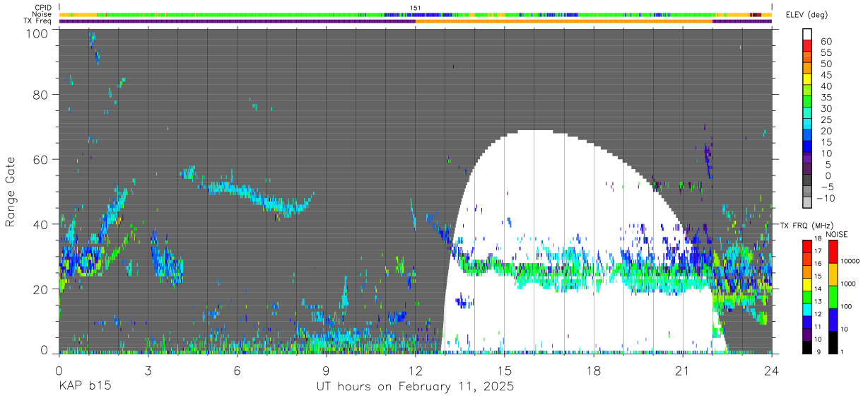868x401 pixels.
Task: Click the cyan swatch near elevation 25
Action: [807, 124]
